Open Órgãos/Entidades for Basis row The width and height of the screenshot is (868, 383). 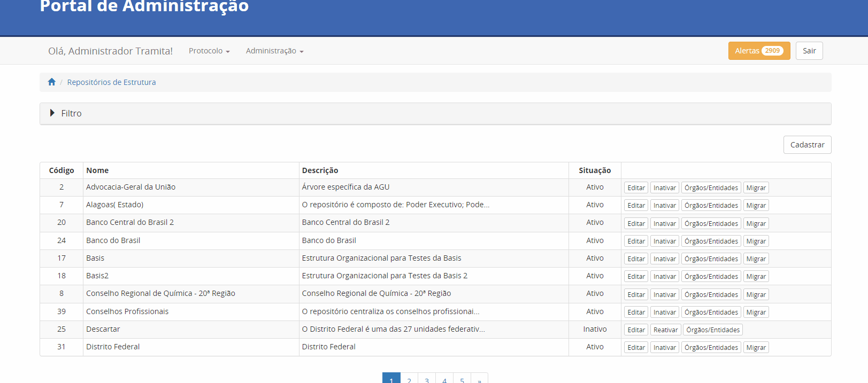[711, 259]
